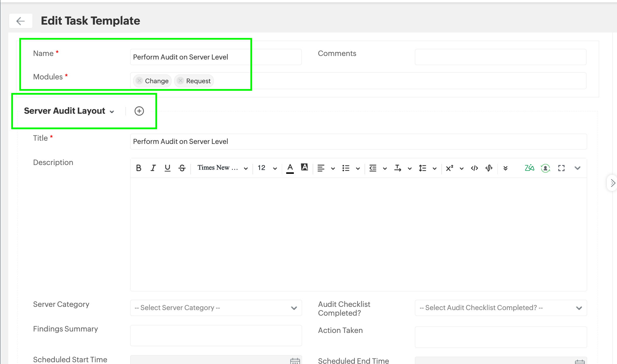Apply strikethrough formatting

[x=182, y=168]
